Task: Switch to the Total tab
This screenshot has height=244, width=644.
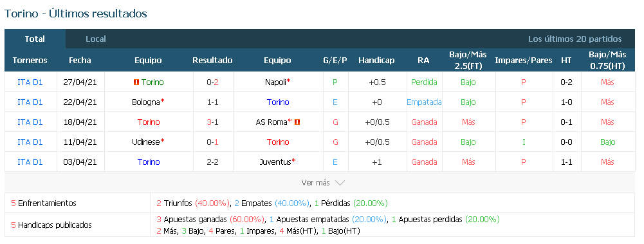Action: [x=35, y=39]
